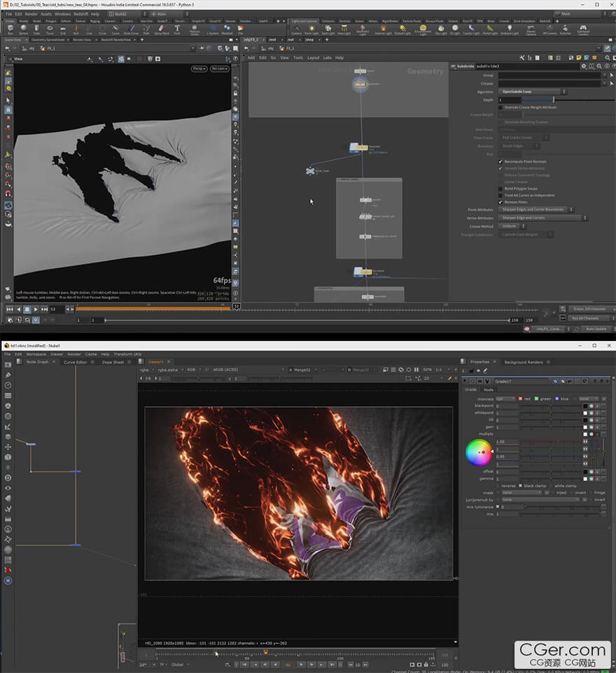Toggle Build Polygon Soups checkbox

pyautogui.click(x=500, y=189)
